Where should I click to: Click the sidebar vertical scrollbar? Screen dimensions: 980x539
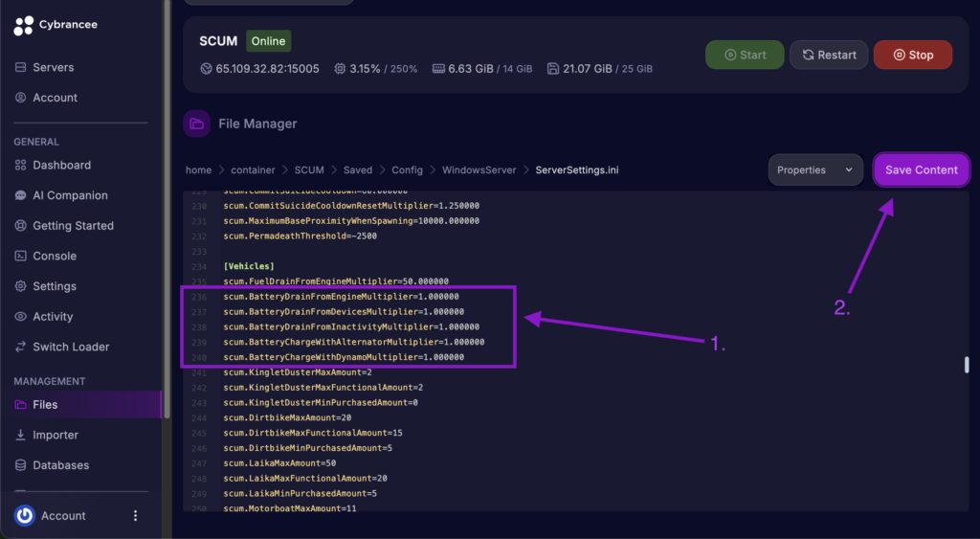click(167, 209)
